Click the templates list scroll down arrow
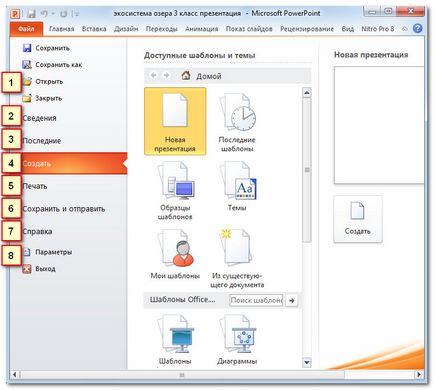 click(307, 362)
